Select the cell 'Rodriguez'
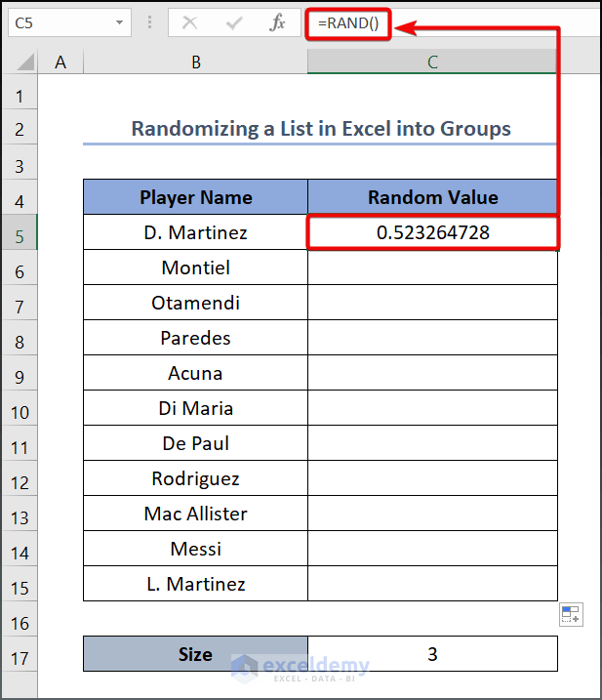 point(195,478)
